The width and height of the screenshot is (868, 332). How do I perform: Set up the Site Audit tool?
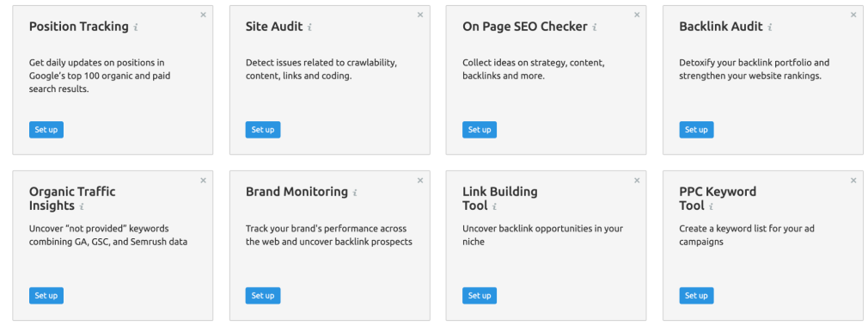tap(263, 130)
